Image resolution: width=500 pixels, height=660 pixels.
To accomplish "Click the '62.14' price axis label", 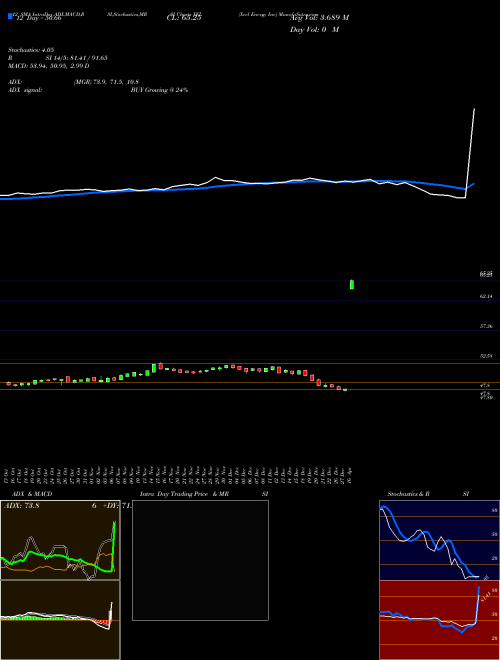I will click(486, 296).
